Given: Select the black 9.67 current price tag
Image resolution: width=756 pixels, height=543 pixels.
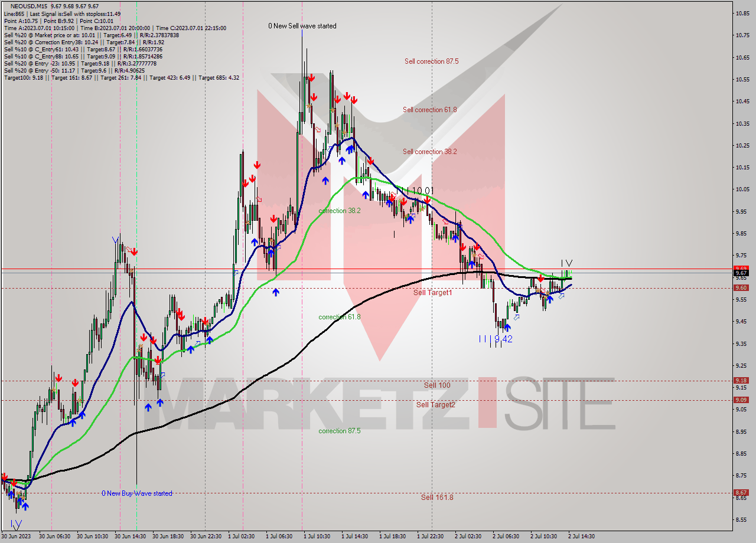Looking at the screenshot, I should point(741,273).
